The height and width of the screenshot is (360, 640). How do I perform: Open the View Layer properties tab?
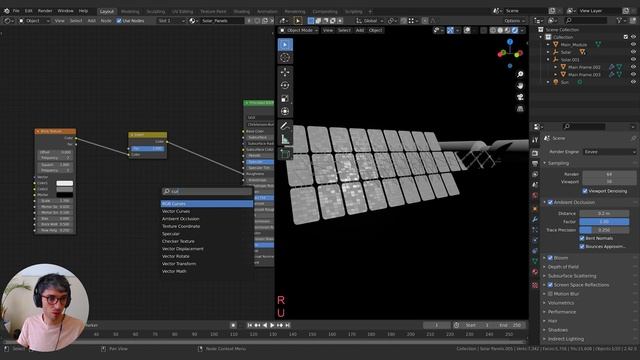pyautogui.click(x=535, y=174)
